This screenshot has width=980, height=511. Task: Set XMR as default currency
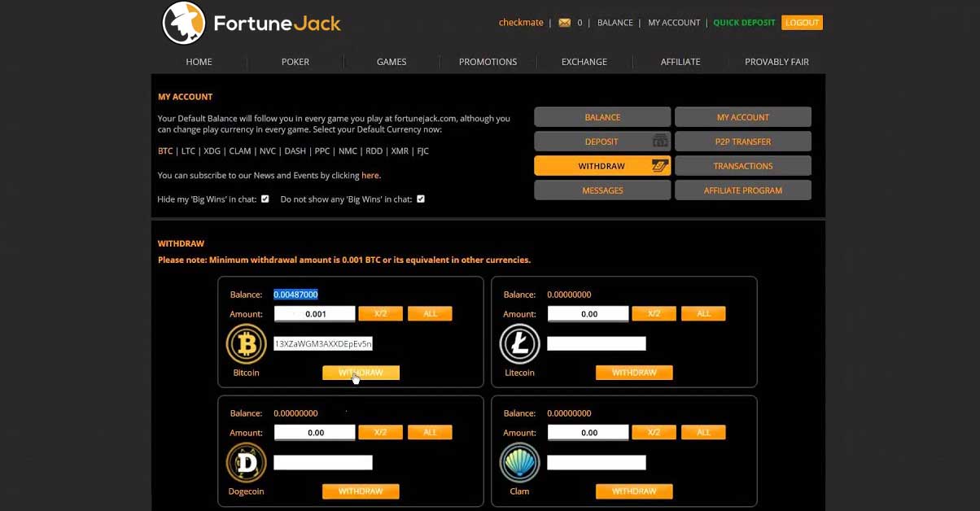click(x=400, y=151)
